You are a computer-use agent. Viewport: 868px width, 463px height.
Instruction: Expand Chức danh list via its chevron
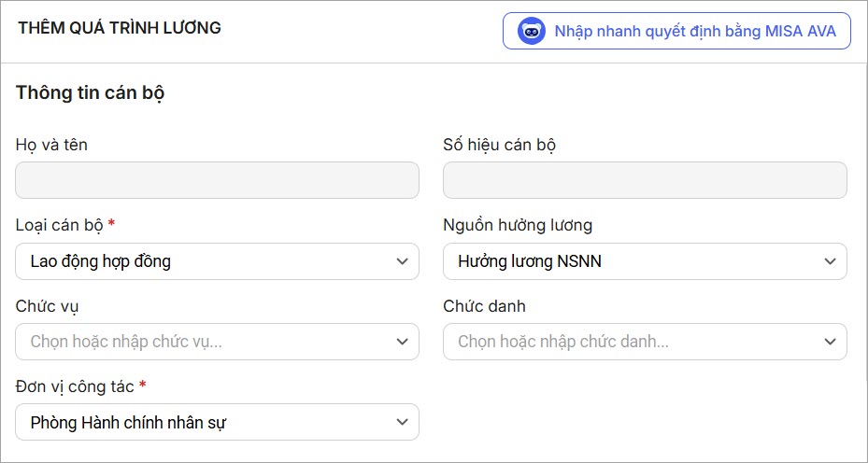(x=831, y=342)
